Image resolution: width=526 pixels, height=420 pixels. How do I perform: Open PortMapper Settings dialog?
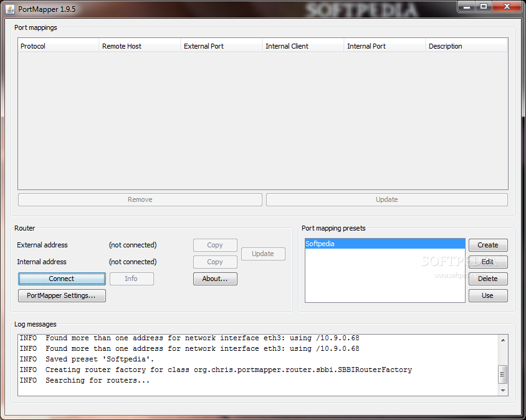coord(62,295)
